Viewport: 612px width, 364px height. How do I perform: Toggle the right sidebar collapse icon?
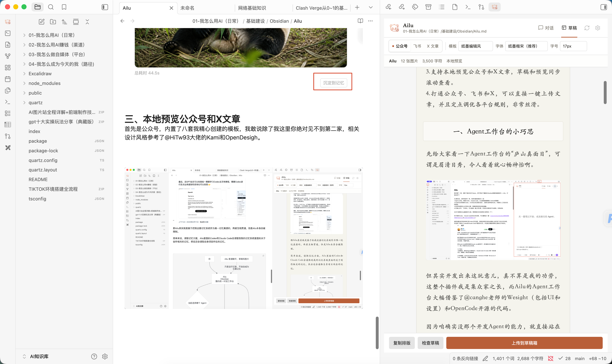click(604, 7)
